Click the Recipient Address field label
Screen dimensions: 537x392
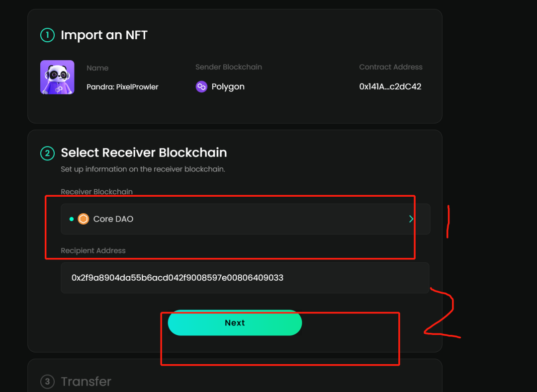(93, 251)
